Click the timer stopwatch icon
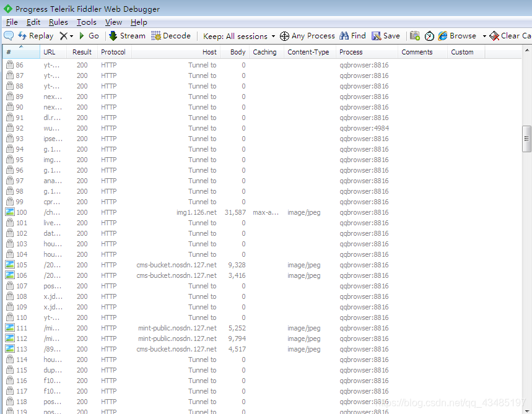This screenshot has height=414, width=532. pos(429,36)
